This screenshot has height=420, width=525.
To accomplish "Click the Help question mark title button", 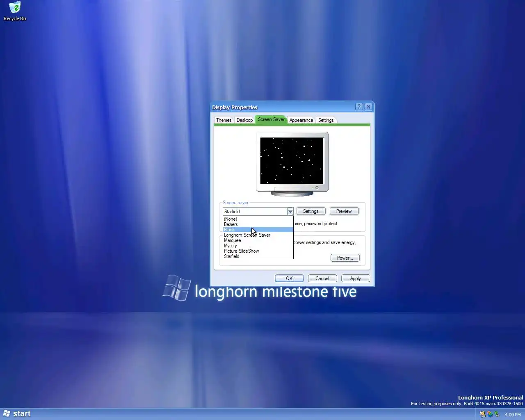I will 359,107.
